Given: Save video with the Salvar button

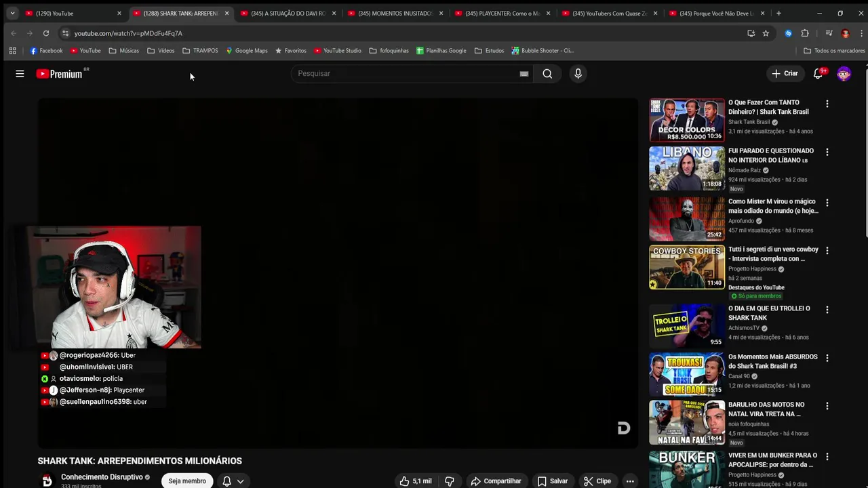Looking at the screenshot, I should tap(552, 481).
